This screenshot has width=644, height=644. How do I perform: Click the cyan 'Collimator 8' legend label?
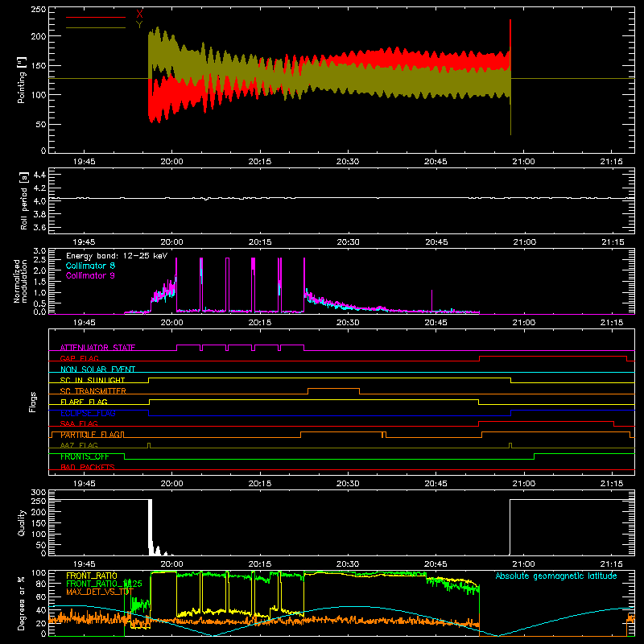(90, 266)
